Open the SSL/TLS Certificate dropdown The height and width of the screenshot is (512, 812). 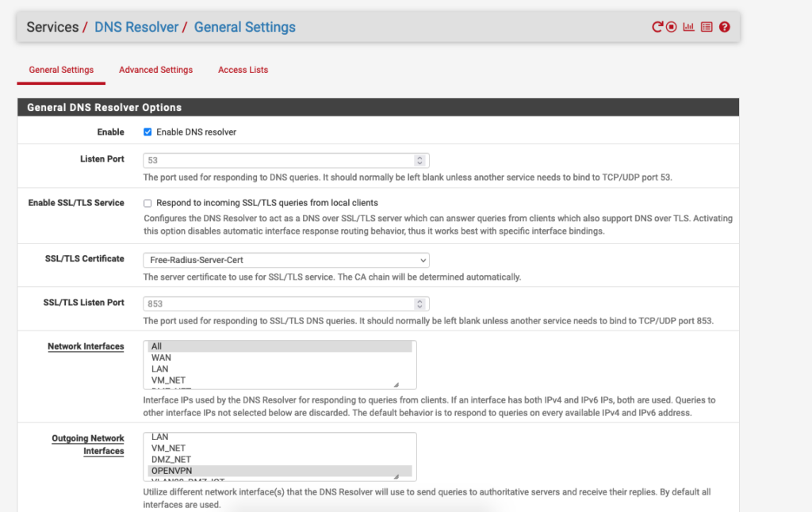[x=285, y=260]
